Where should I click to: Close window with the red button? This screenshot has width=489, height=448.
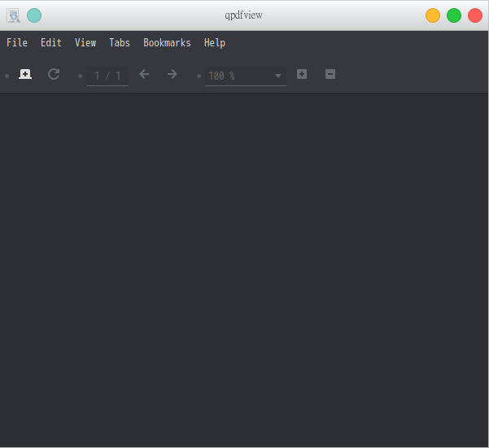tap(475, 15)
